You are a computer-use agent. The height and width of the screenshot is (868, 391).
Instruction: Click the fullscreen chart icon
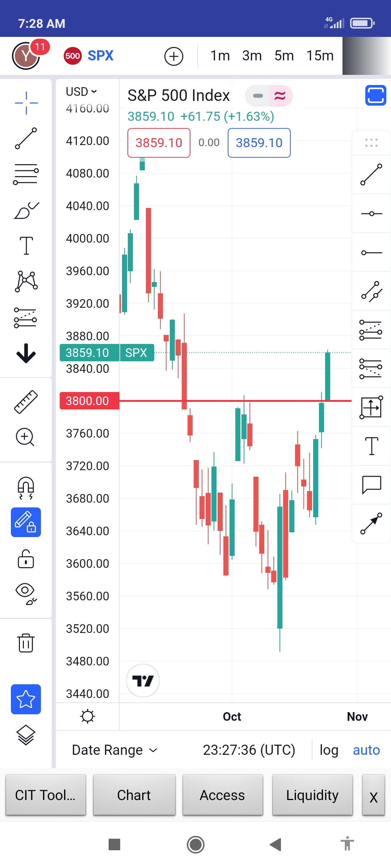(x=375, y=95)
